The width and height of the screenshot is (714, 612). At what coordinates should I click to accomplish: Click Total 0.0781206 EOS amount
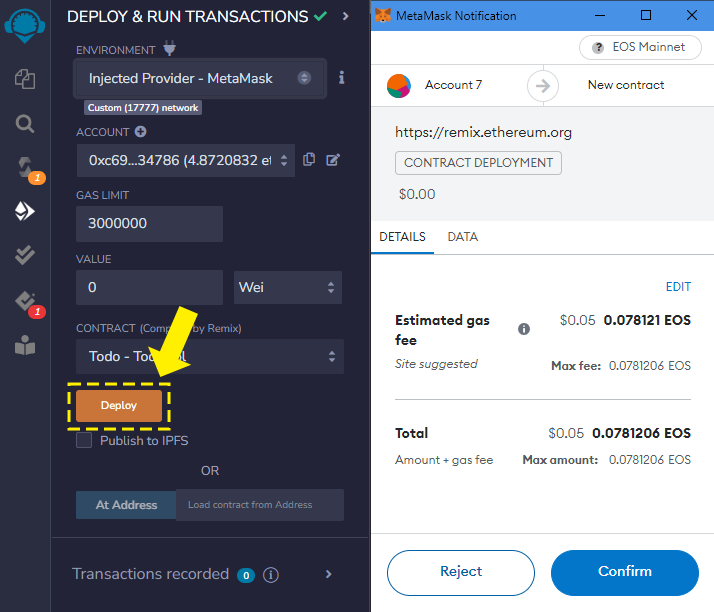pyautogui.click(x=641, y=433)
